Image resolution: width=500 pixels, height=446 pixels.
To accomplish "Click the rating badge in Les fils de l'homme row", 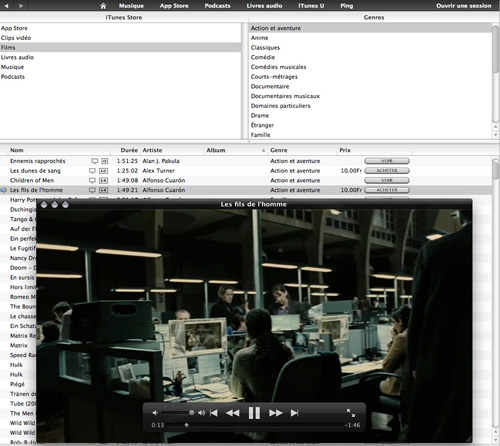I will point(104,190).
